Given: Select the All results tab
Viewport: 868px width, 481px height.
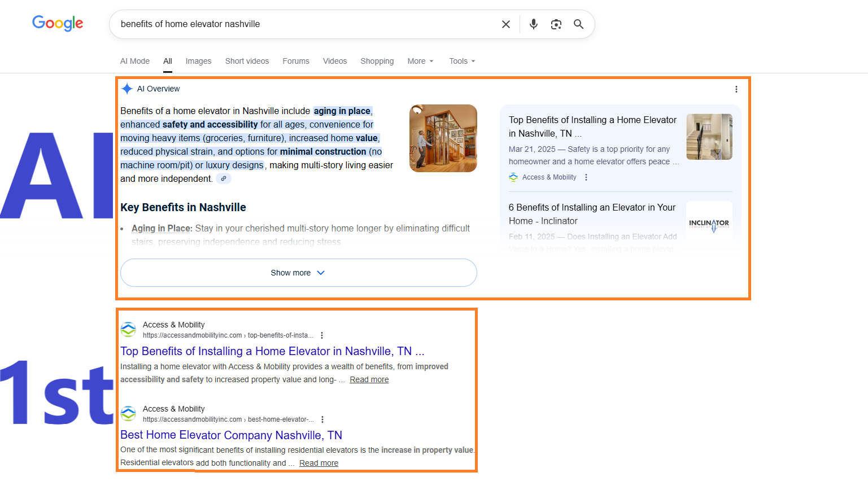Looking at the screenshot, I should (168, 61).
